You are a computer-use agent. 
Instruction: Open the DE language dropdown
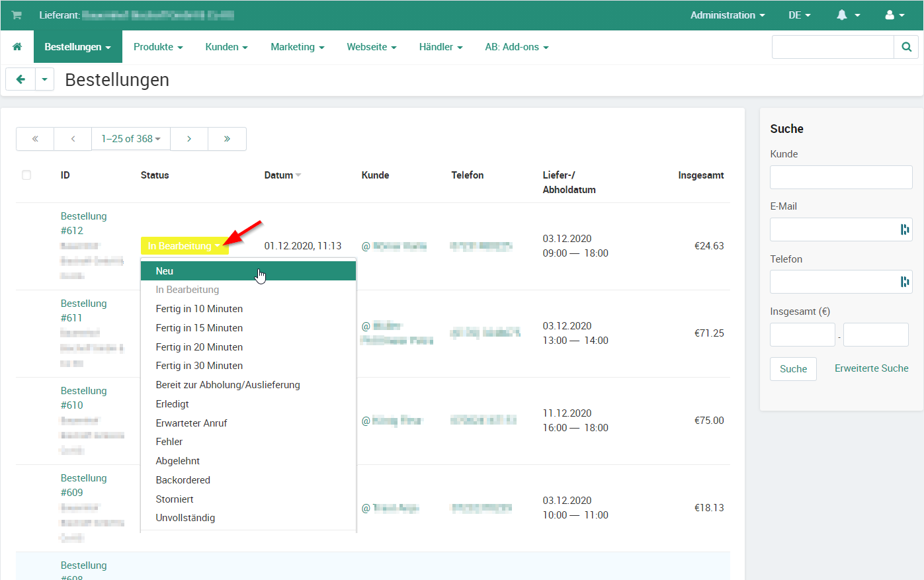coord(799,15)
